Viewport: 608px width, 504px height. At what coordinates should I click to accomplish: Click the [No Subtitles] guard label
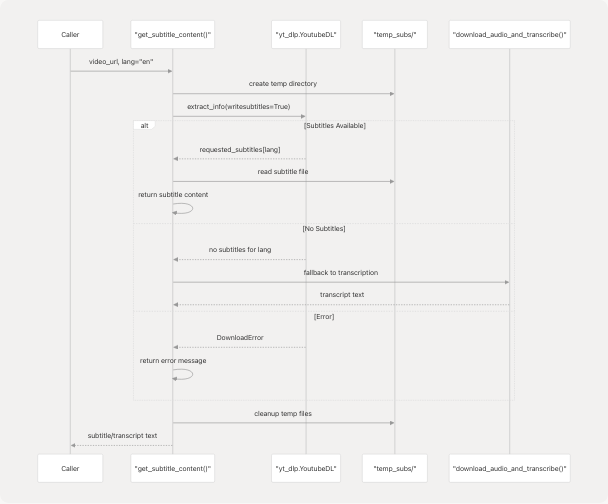click(x=323, y=230)
